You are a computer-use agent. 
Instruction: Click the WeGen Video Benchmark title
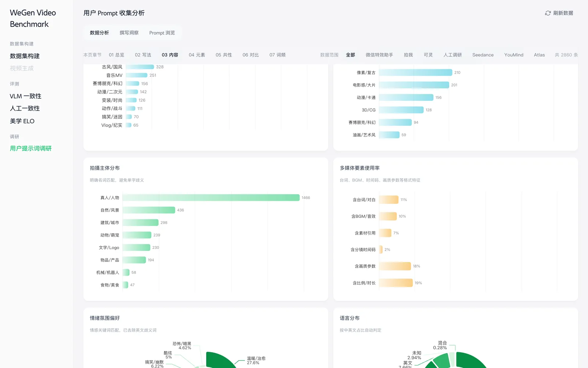pos(33,18)
